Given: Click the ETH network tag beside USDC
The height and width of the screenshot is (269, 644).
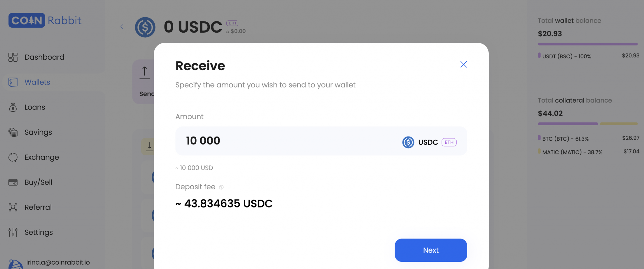Looking at the screenshot, I should (449, 142).
